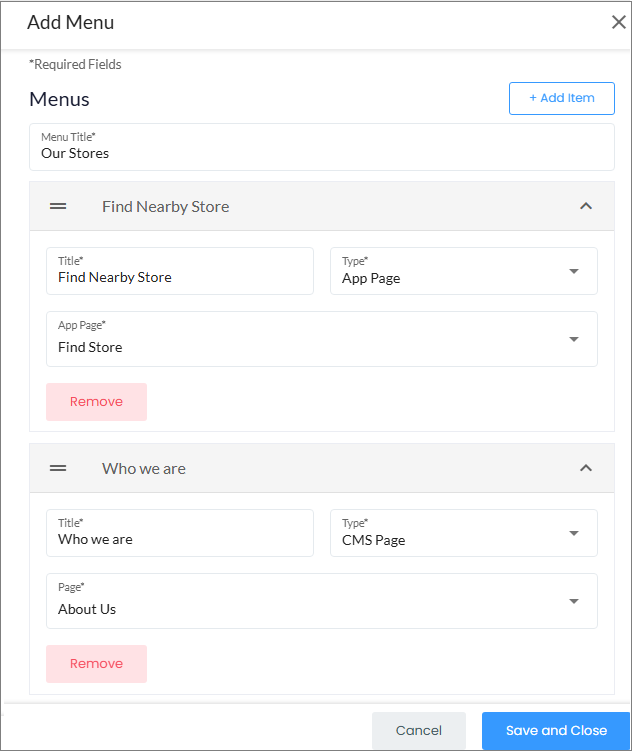The height and width of the screenshot is (751, 633).
Task: Click the Title field containing Find Nearby Store
Action: [x=180, y=271]
